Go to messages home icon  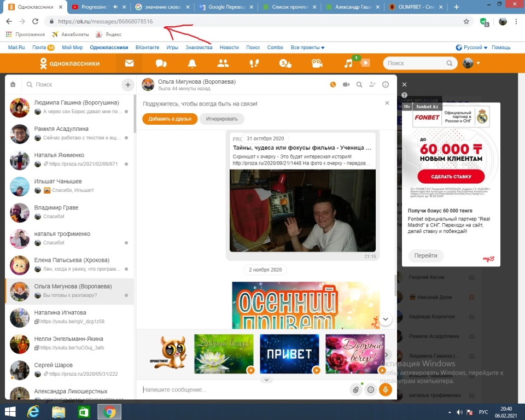click(x=13, y=84)
